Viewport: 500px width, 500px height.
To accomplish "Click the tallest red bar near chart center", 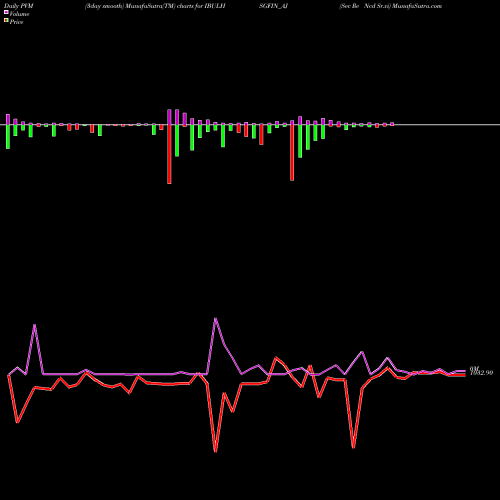I will (x=169, y=154).
